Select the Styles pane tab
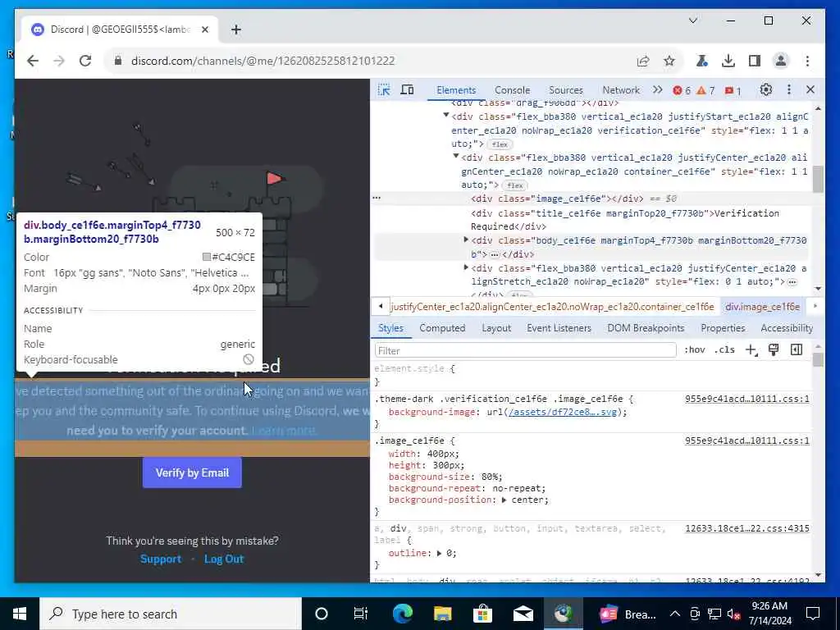This screenshot has height=630, width=840. (x=390, y=328)
